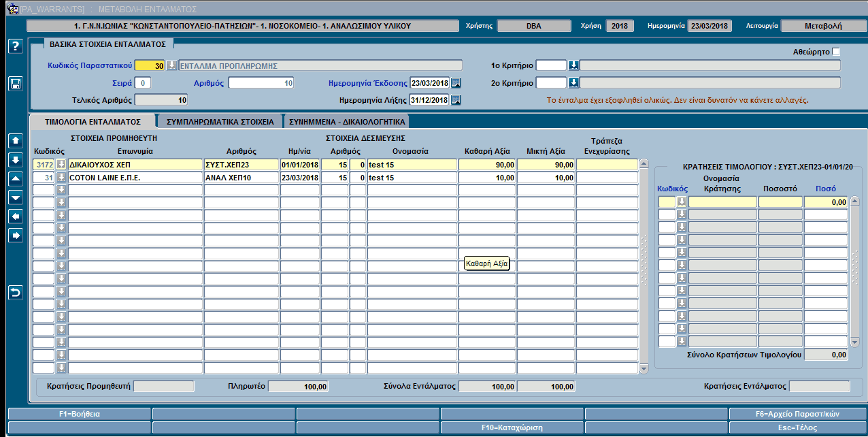Click the first deduction Ποσό cell showing 0,00
This screenshot has width=868, height=437.
tap(826, 202)
